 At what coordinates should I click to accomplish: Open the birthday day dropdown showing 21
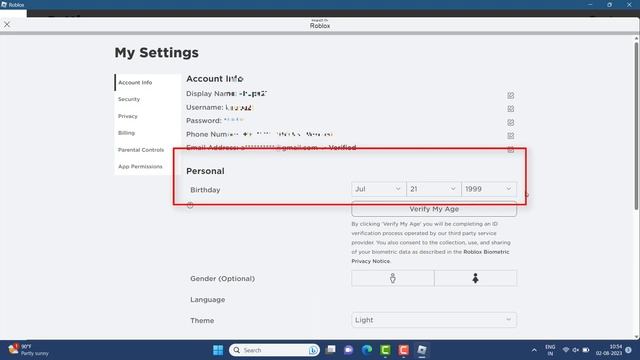pyautogui.click(x=433, y=189)
